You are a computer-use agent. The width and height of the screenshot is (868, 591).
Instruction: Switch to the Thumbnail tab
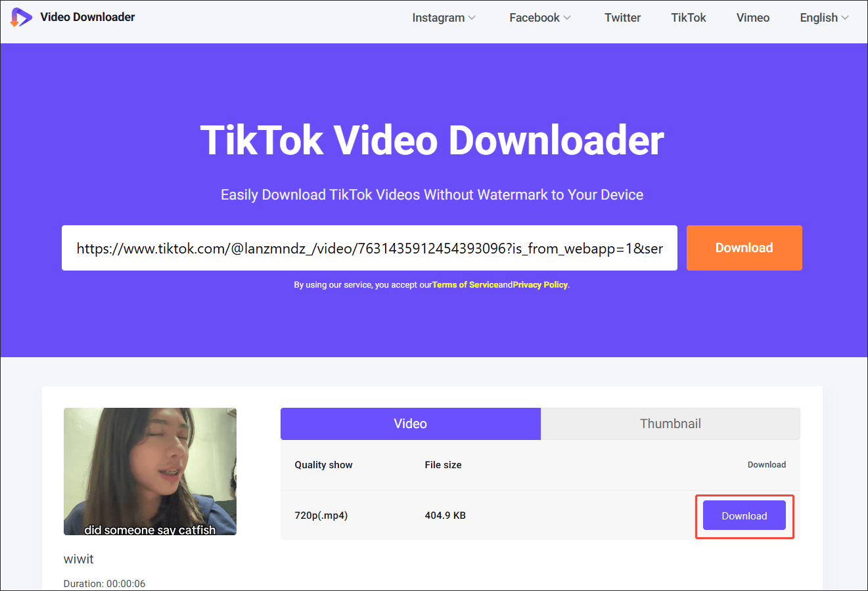tap(670, 424)
